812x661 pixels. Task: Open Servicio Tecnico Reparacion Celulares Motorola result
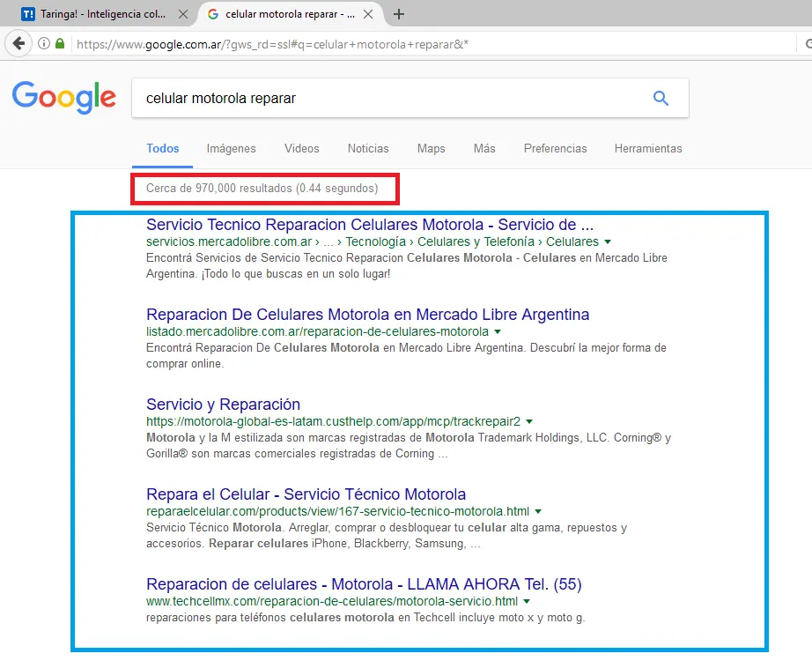370,225
